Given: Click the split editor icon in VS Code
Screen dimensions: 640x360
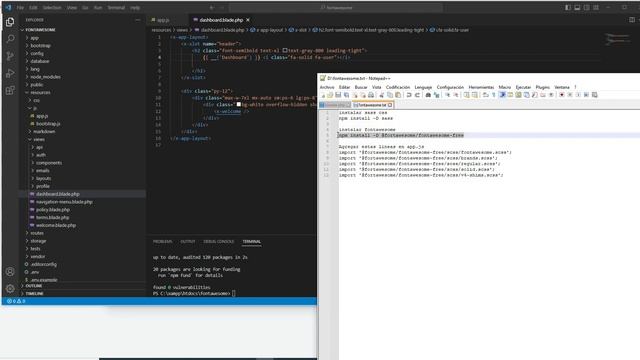Looking at the screenshot, I should [x=631, y=20].
